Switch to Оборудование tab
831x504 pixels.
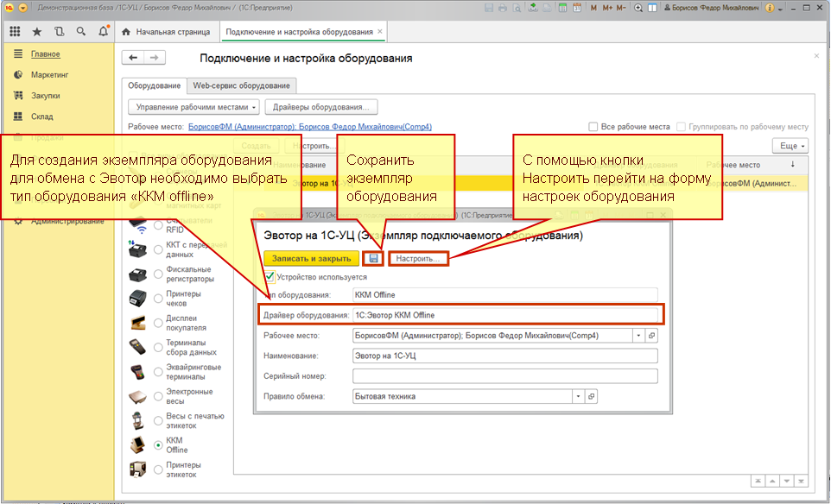pos(155,85)
